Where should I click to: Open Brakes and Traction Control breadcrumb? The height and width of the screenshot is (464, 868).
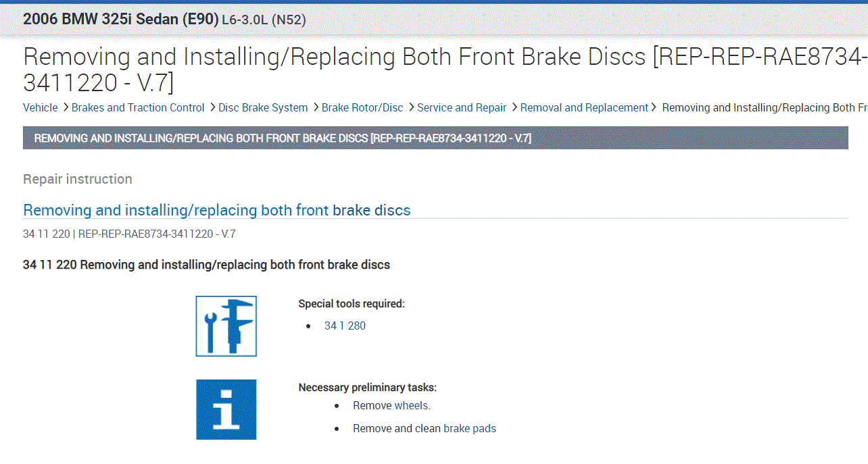(138, 107)
